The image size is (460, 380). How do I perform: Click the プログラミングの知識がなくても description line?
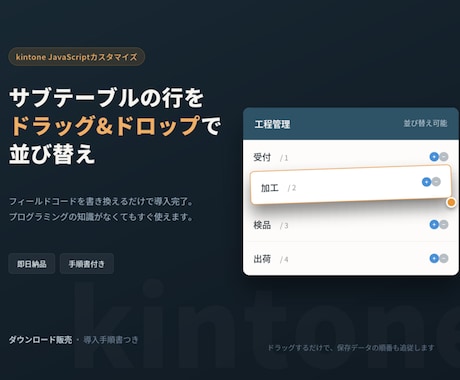pyautogui.click(x=101, y=217)
